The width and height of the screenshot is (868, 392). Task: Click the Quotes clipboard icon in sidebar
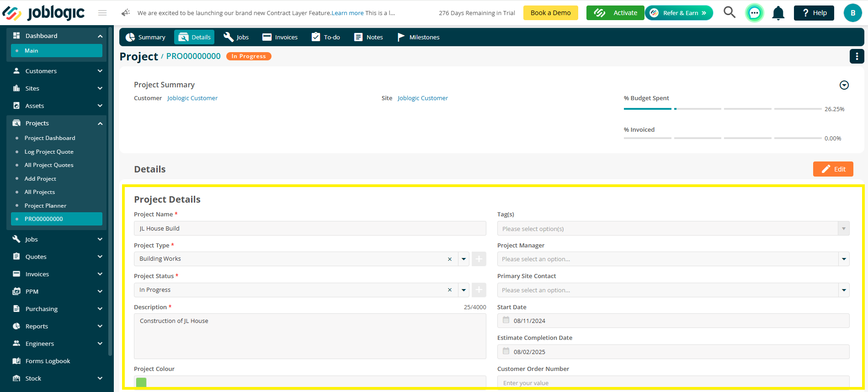16,257
